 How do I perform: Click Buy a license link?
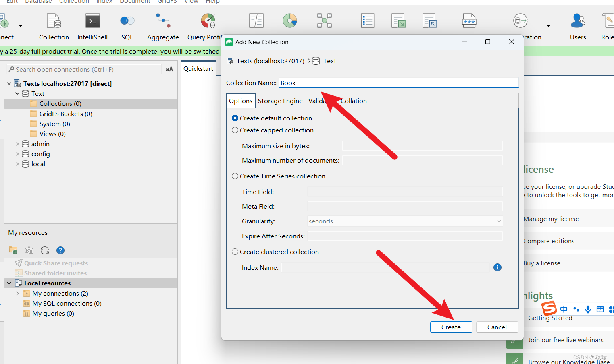(542, 263)
